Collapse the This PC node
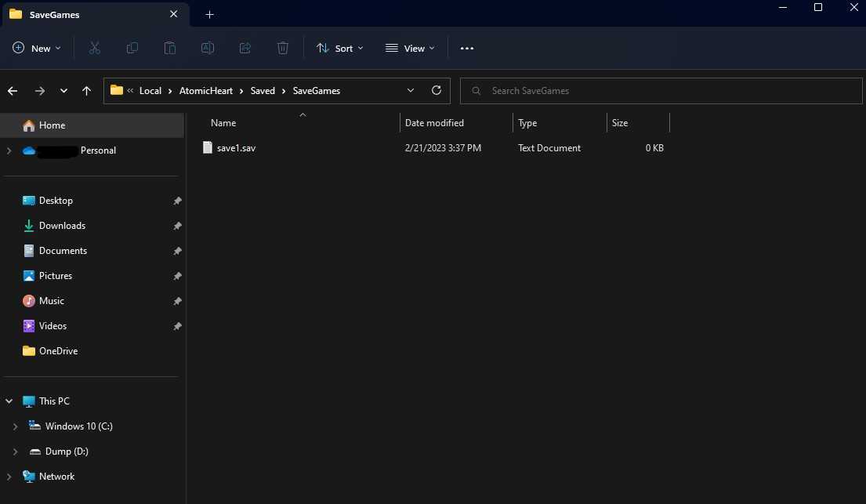 tap(9, 401)
